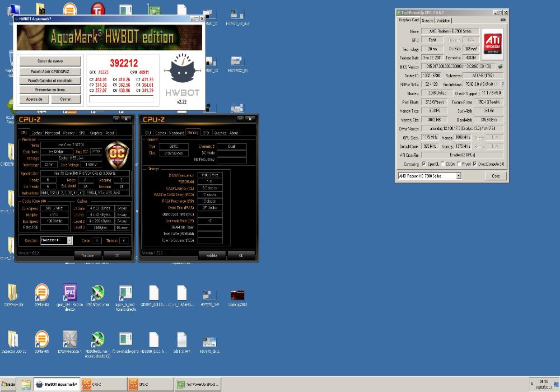Open the About tab in right CPU-Z window

click(x=234, y=133)
